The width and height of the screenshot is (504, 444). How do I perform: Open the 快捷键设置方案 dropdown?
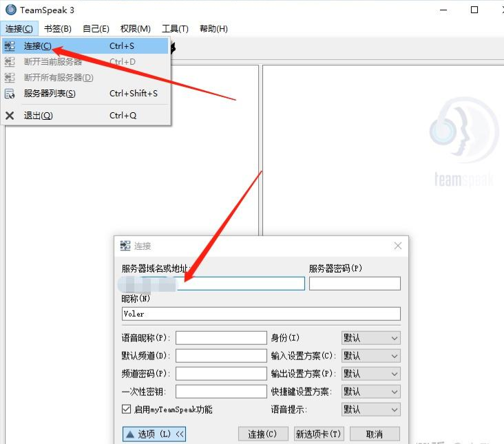point(371,392)
